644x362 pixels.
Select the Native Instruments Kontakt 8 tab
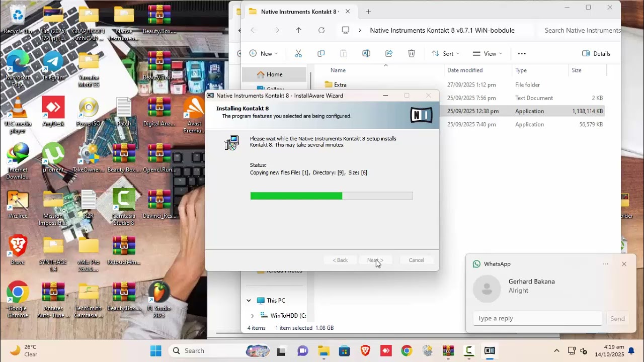[x=300, y=12]
